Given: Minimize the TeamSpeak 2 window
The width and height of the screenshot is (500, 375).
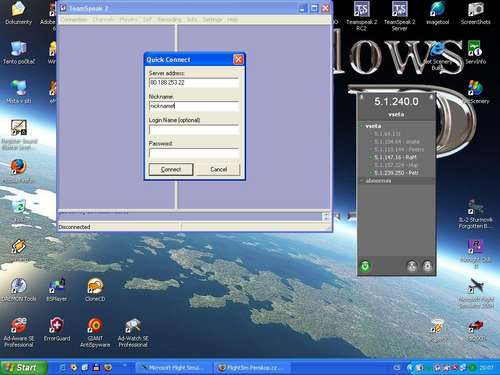Looking at the screenshot, I should pos(303,9).
